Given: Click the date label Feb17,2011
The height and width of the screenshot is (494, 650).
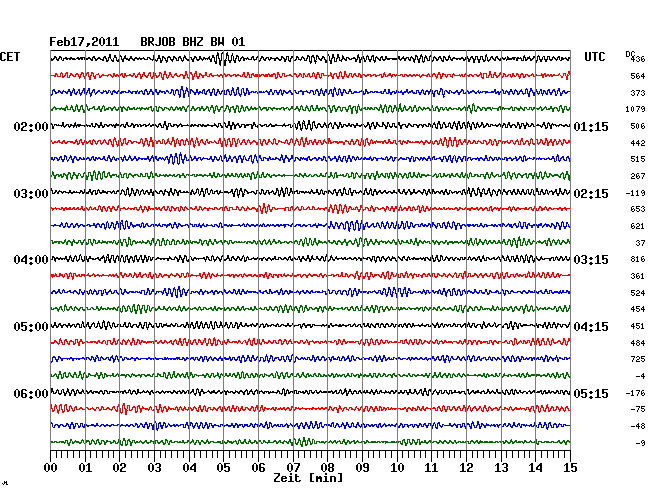Looking at the screenshot, I should [84, 42].
